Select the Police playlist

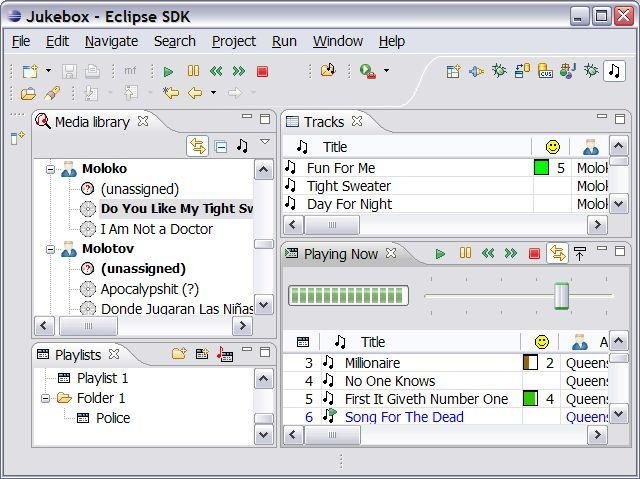point(113,418)
